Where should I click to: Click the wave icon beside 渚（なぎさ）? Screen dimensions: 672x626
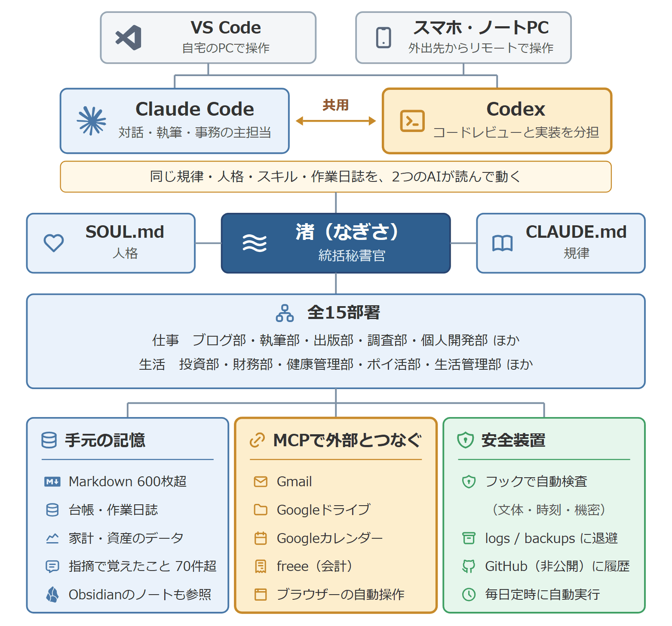coord(255,243)
